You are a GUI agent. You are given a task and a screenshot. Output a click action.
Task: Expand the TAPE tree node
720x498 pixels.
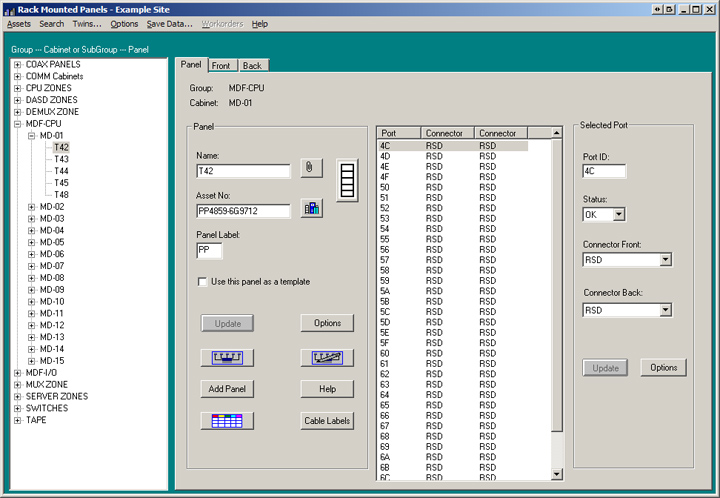pyautogui.click(x=17, y=420)
